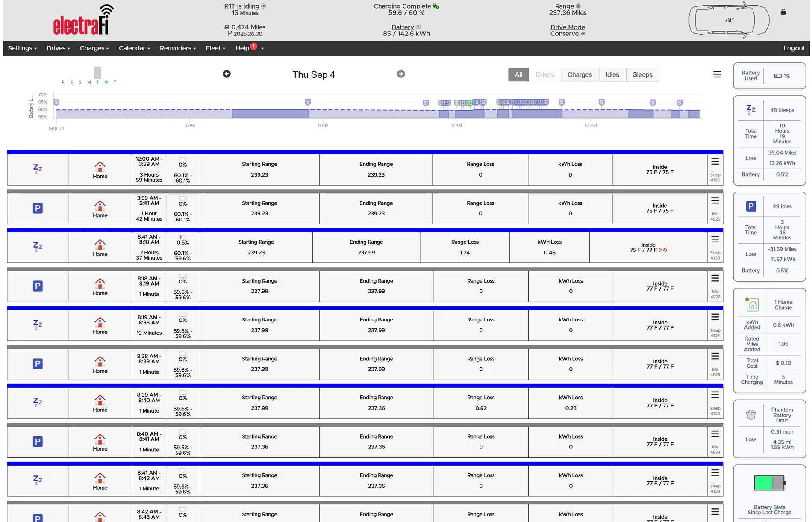Open the Range link in header
The image size is (812, 522).
coord(565,6)
